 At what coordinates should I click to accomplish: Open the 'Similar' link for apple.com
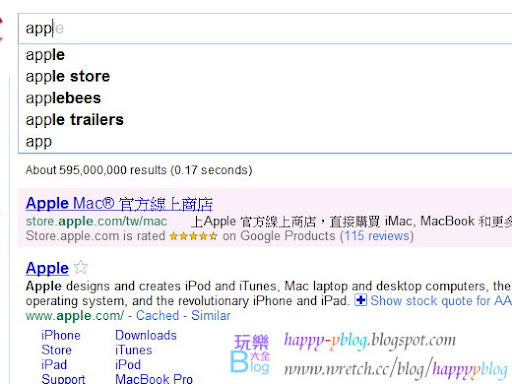pyautogui.click(x=211, y=315)
